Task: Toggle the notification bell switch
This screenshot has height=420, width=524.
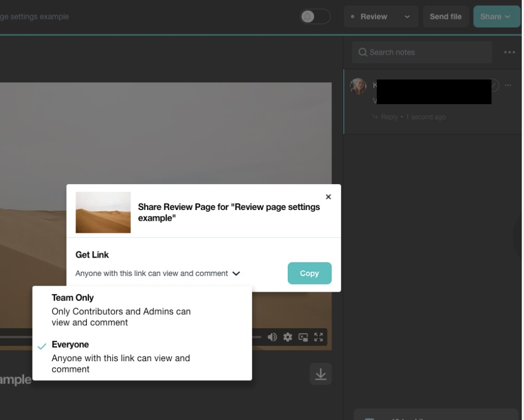Action: point(315,17)
